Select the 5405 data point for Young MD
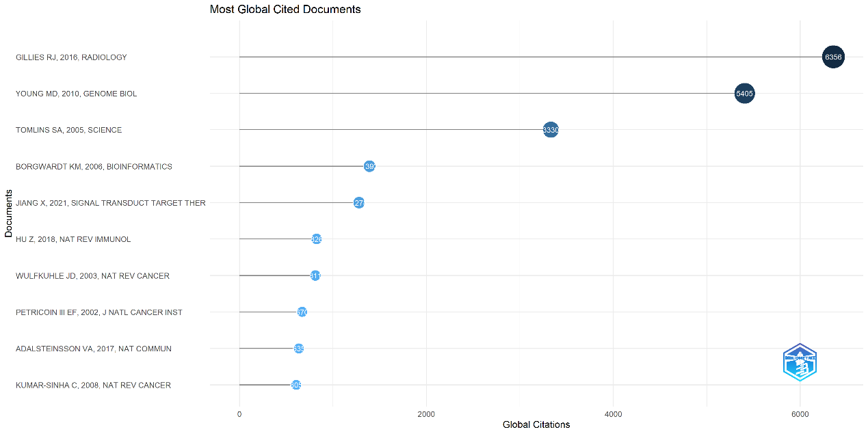Image resolution: width=868 pixels, height=434 pixels. 744,94
